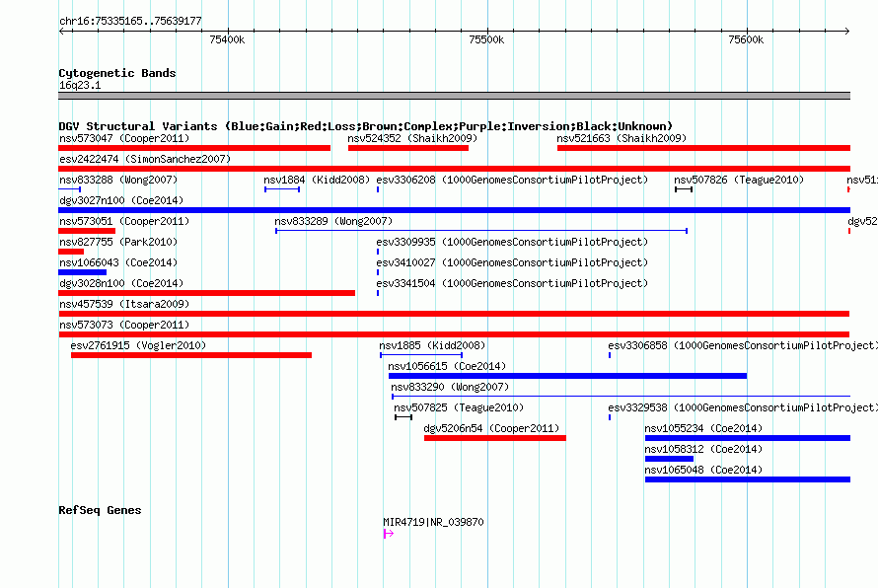Click the ruler's right end arrow
This screenshot has width=878, height=588.
coord(847,31)
